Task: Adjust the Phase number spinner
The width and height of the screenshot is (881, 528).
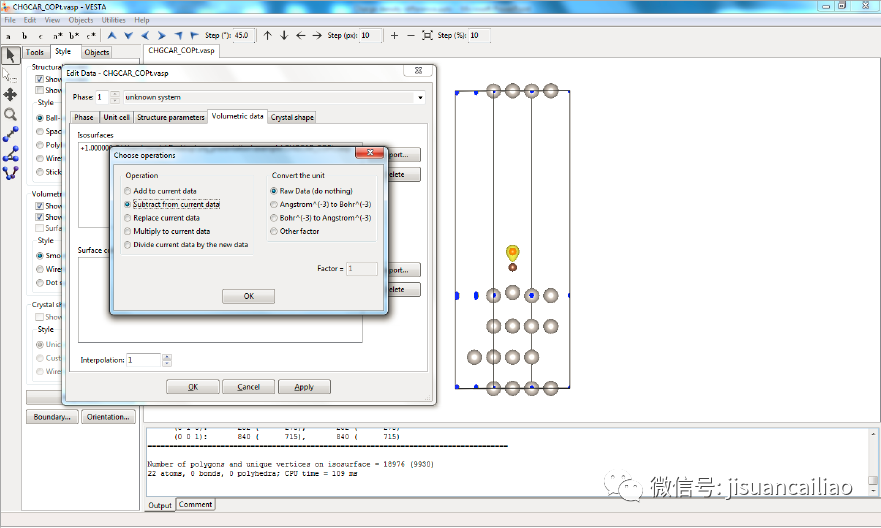Action: 115,97
